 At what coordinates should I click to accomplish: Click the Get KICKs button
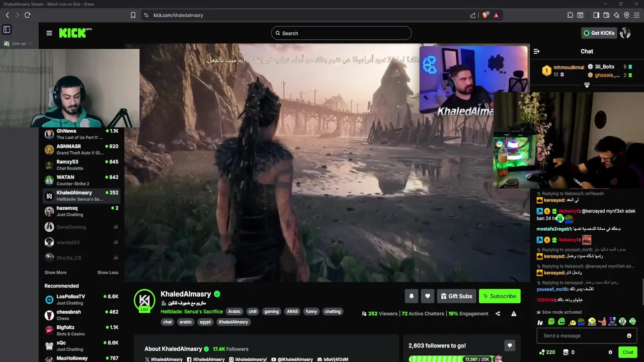599,33
